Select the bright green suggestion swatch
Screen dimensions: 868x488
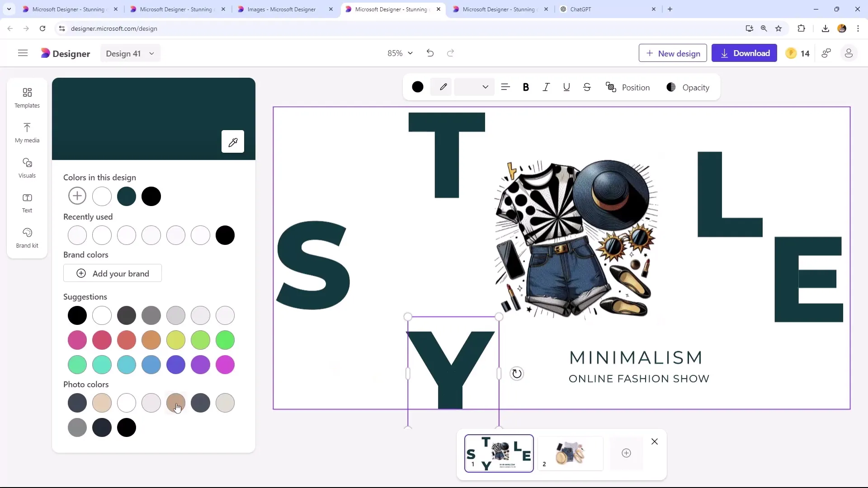point(225,340)
